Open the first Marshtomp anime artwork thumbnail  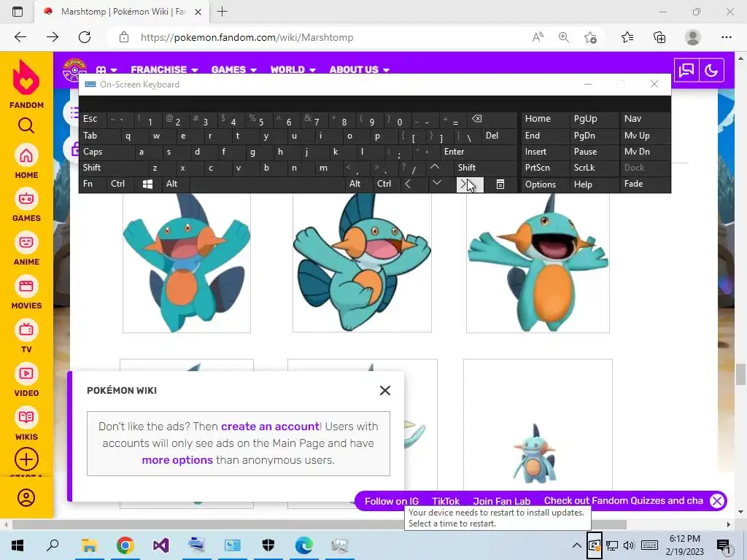pyautogui.click(x=187, y=262)
